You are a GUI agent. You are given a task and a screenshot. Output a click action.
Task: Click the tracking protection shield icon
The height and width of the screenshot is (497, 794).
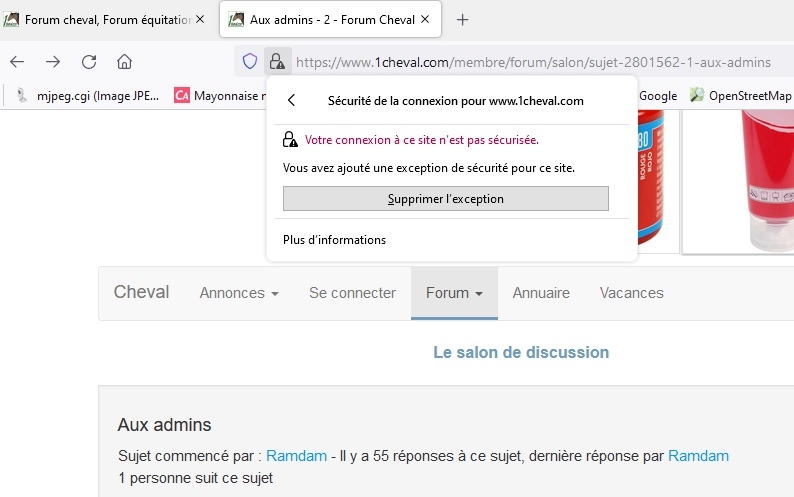pyautogui.click(x=250, y=62)
